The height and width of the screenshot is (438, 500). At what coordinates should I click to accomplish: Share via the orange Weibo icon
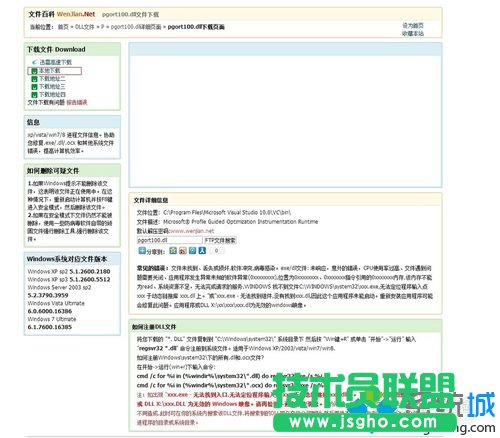pos(183,251)
